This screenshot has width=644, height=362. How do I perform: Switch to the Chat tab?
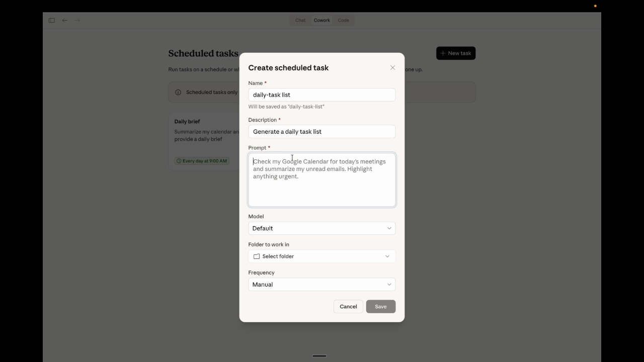coord(300,20)
